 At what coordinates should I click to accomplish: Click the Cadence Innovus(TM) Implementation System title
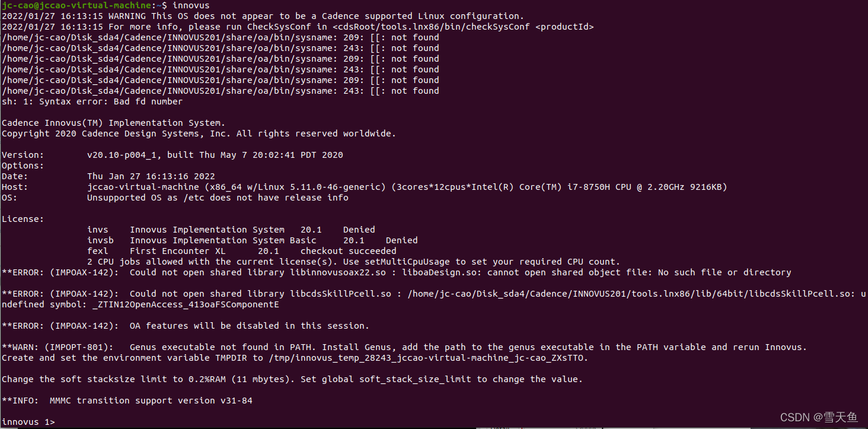113,123
